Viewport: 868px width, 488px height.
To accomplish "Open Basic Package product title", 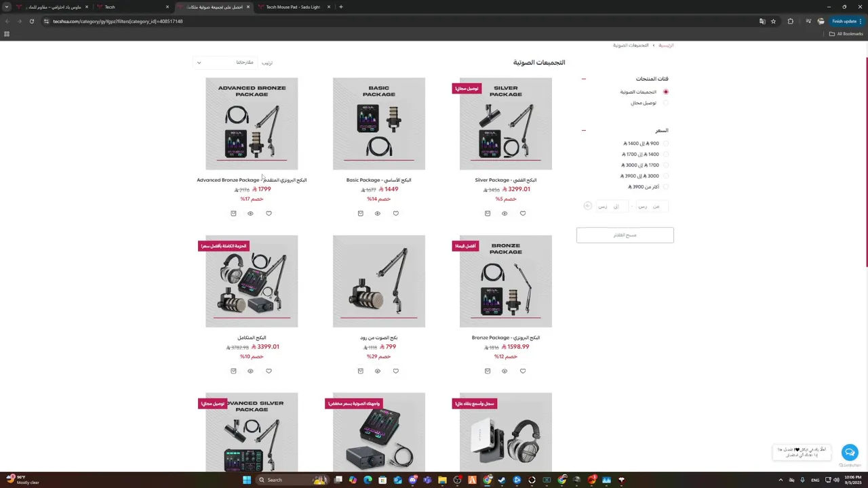I will [379, 180].
